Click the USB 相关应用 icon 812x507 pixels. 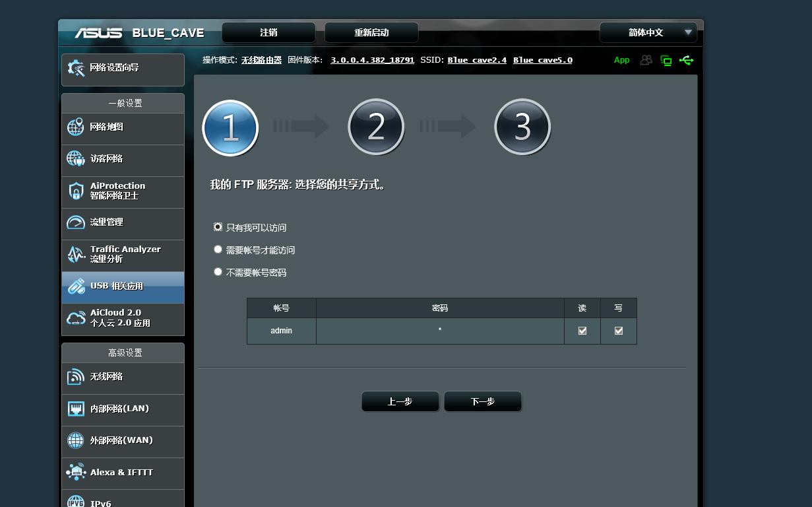[76, 286]
